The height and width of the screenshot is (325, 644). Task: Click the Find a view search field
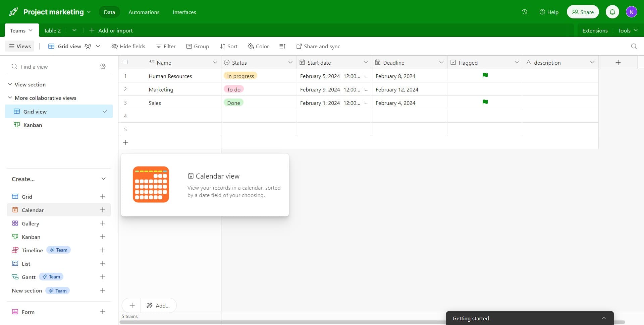[x=50, y=67]
